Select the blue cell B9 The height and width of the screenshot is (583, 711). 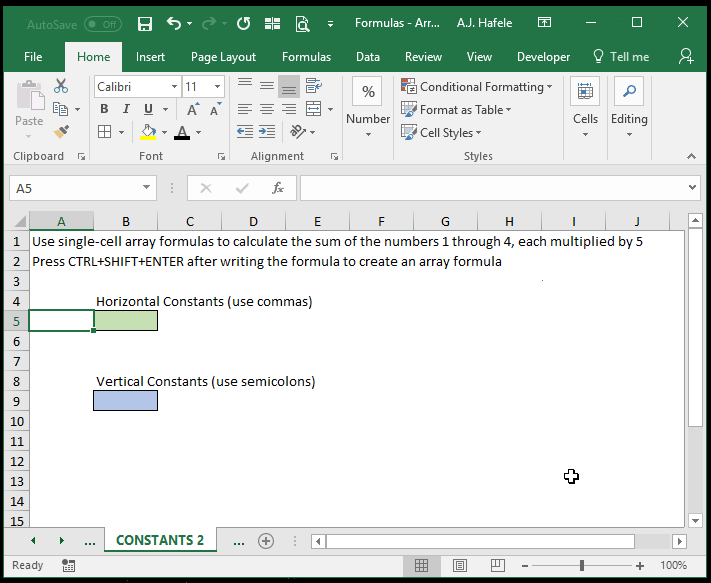click(x=126, y=401)
